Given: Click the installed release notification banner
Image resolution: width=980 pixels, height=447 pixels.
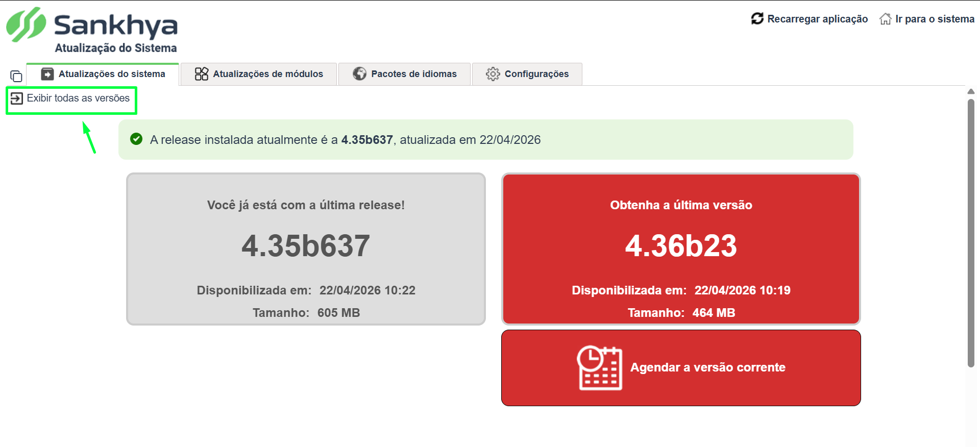Looking at the screenshot, I should [x=486, y=140].
